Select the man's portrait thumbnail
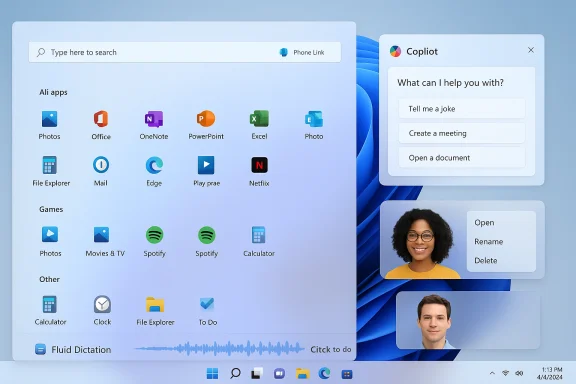Viewport: 576px width, 384px height. click(435, 321)
